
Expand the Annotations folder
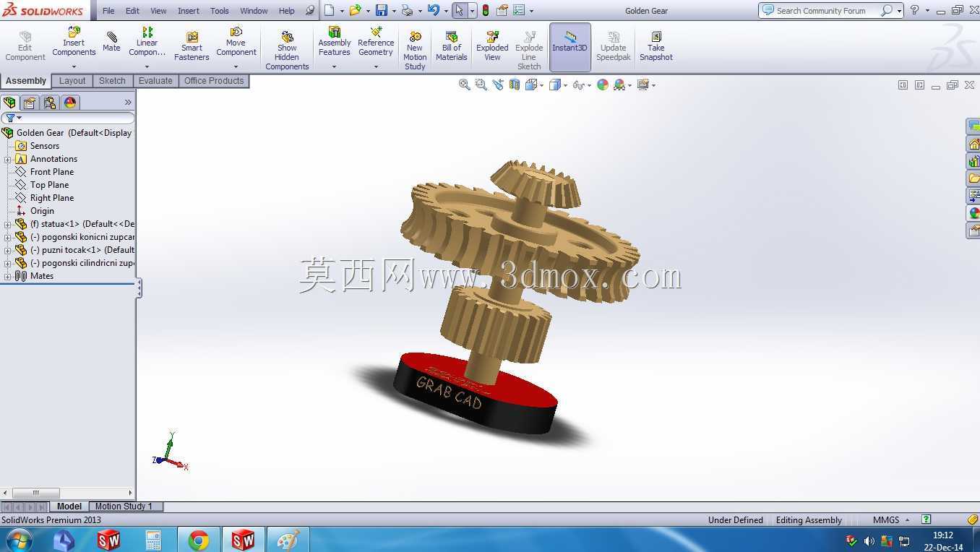click(7, 159)
